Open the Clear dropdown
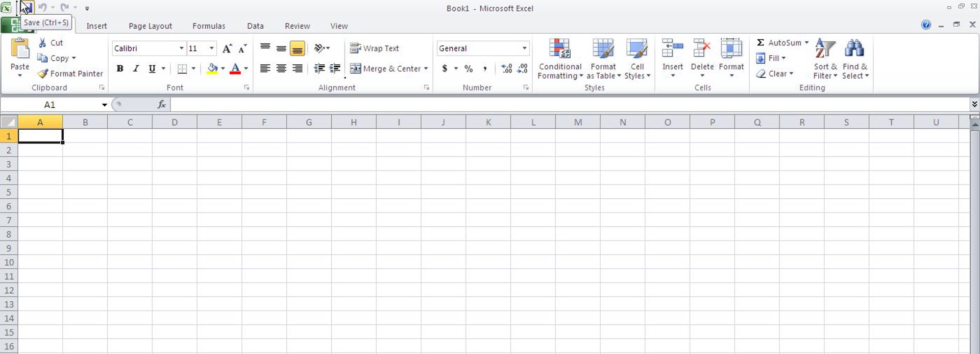 pyautogui.click(x=774, y=74)
